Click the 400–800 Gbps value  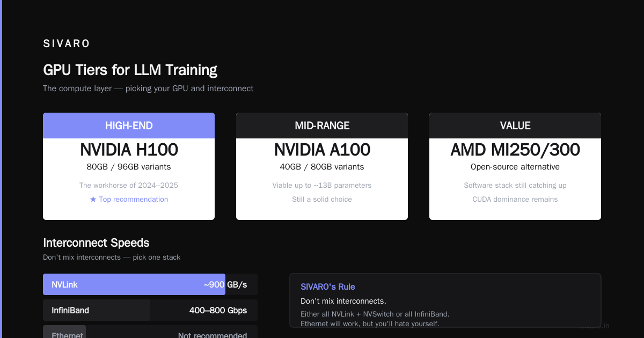(x=218, y=310)
